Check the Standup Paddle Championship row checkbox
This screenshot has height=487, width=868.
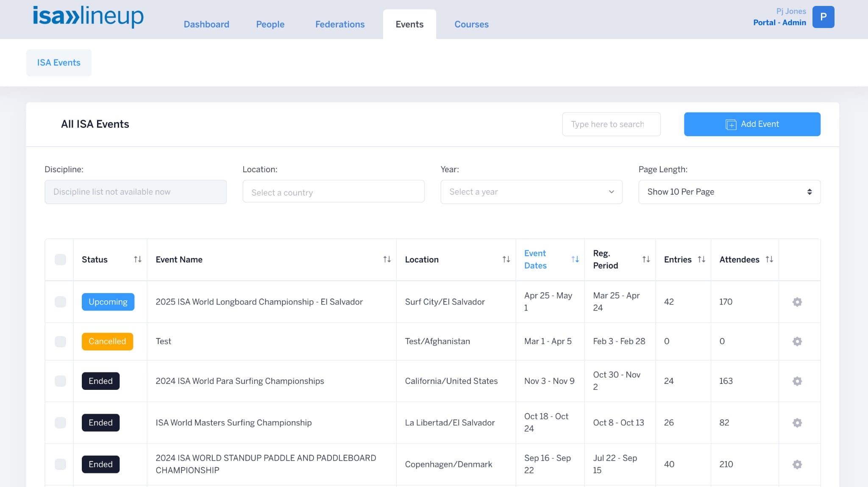point(60,464)
